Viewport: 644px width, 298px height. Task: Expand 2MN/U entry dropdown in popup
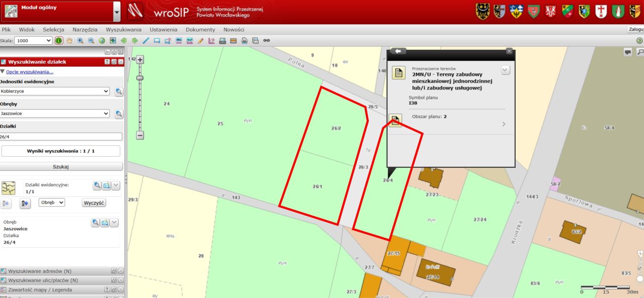pos(506,70)
